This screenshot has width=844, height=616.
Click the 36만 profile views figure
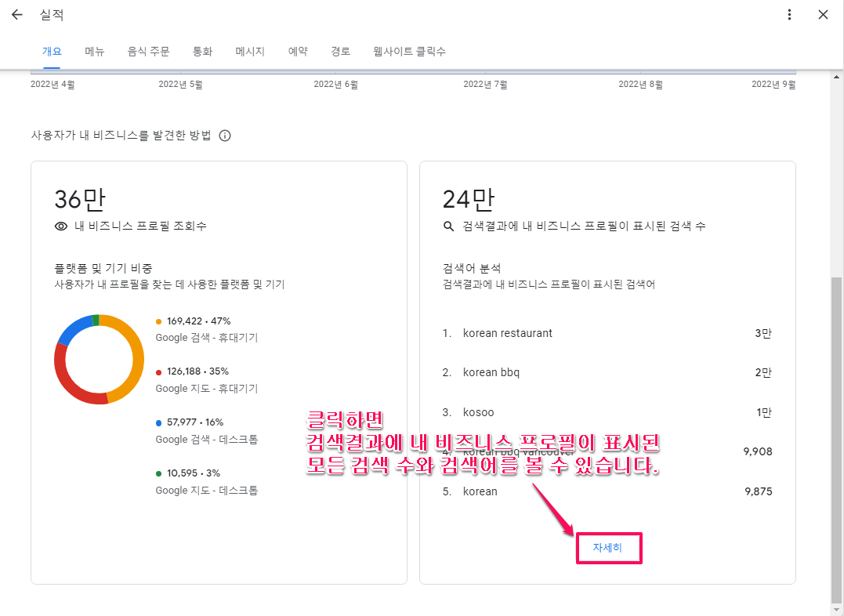[x=80, y=200]
